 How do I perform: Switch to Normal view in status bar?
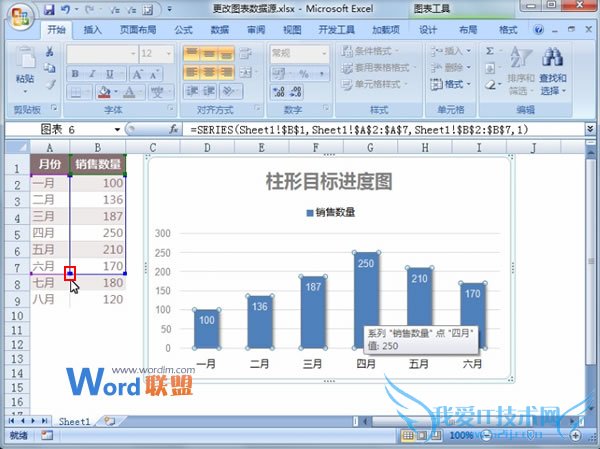click(408, 435)
